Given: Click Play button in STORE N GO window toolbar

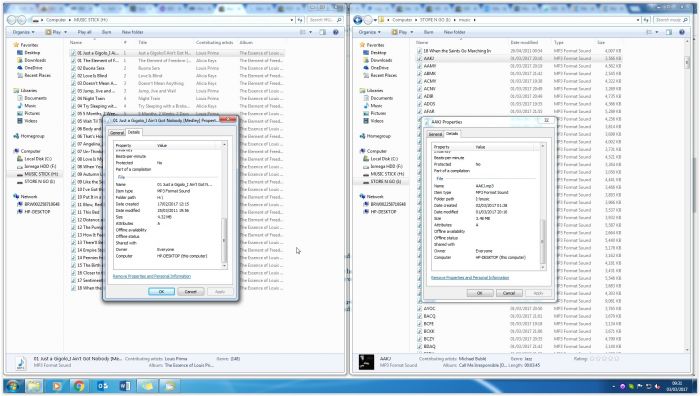Looking at the screenshot, I should pos(402,32).
